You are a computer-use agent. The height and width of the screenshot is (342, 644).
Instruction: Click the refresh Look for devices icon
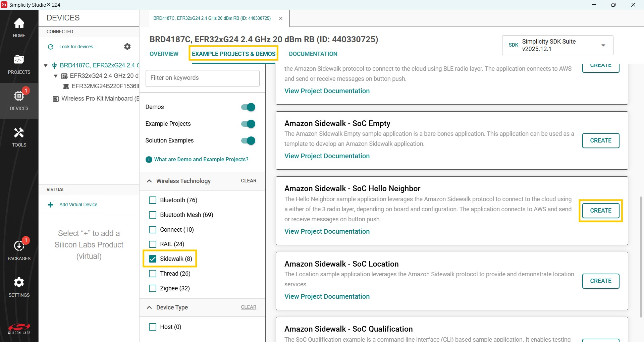pos(51,47)
